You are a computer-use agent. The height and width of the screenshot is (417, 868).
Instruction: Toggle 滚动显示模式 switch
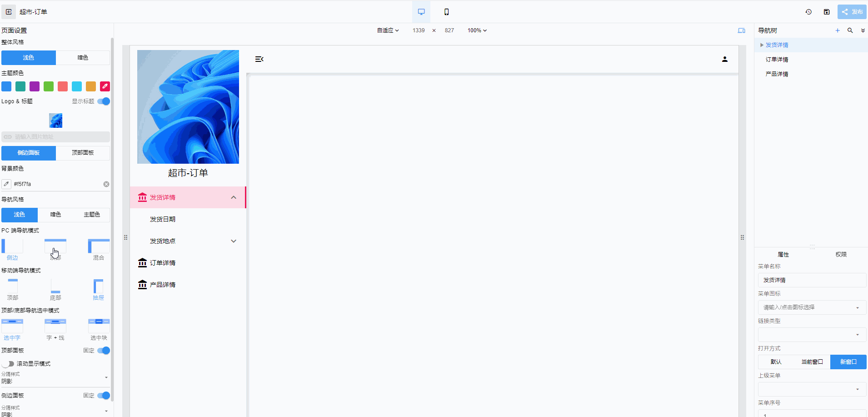pos(8,364)
